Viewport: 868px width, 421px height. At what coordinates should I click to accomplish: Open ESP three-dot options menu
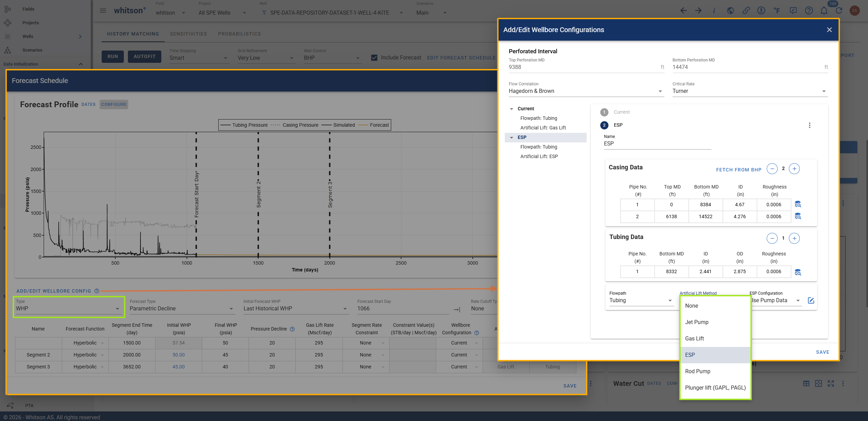(809, 125)
